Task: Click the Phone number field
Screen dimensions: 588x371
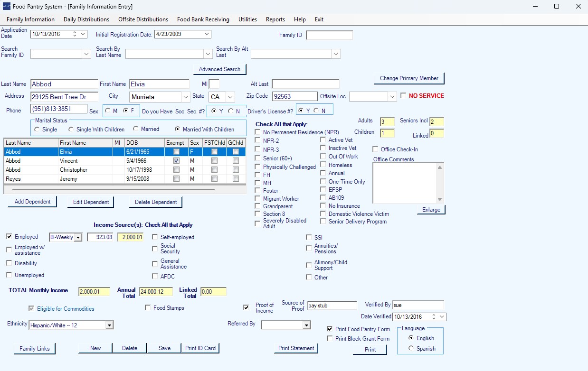Action: 59,109
